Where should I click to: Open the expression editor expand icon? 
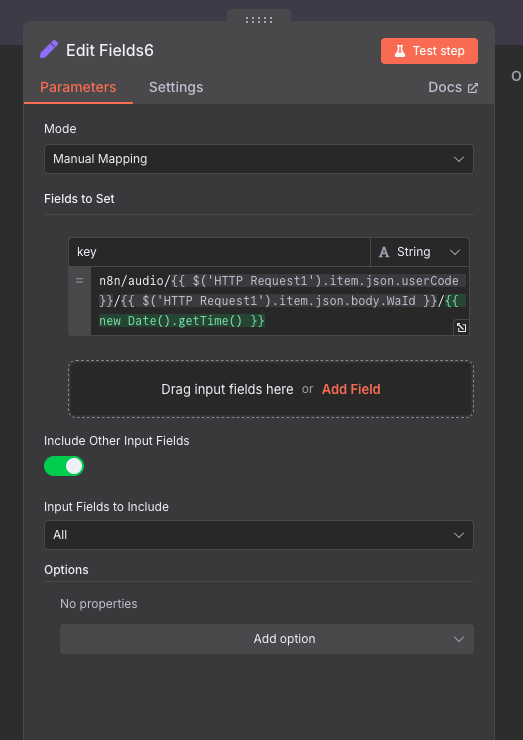tap(461, 328)
